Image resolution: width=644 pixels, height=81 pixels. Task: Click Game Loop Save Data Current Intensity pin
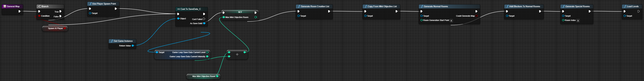tap(207, 57)
